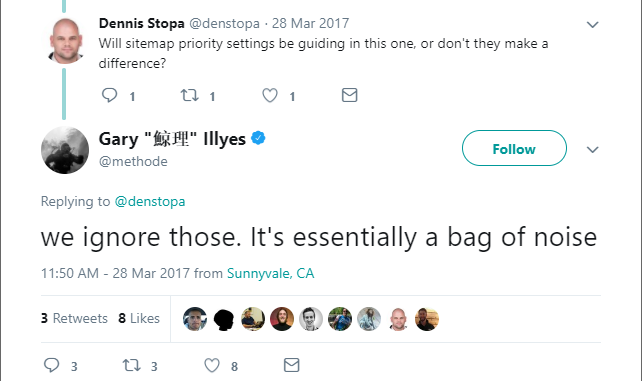View the 3 Retweets list
The height and width of the screenshot is (381, 642).
tap(74, 318)
